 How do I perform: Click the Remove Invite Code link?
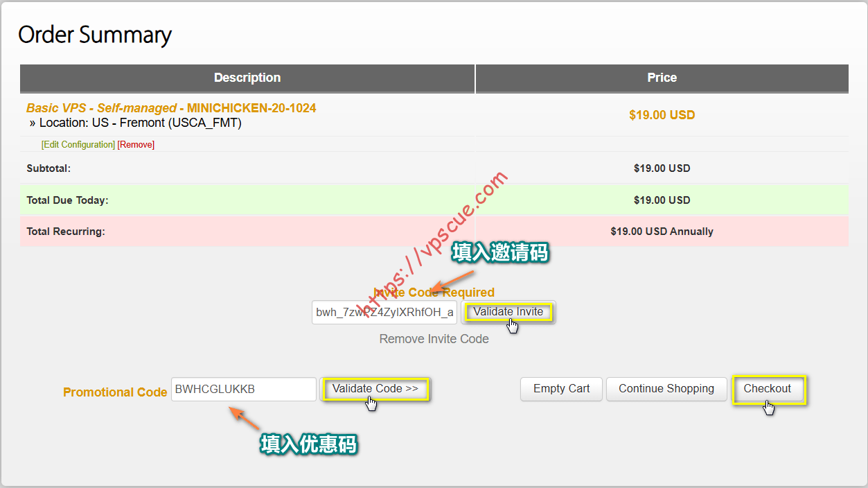tap(434, 339)
